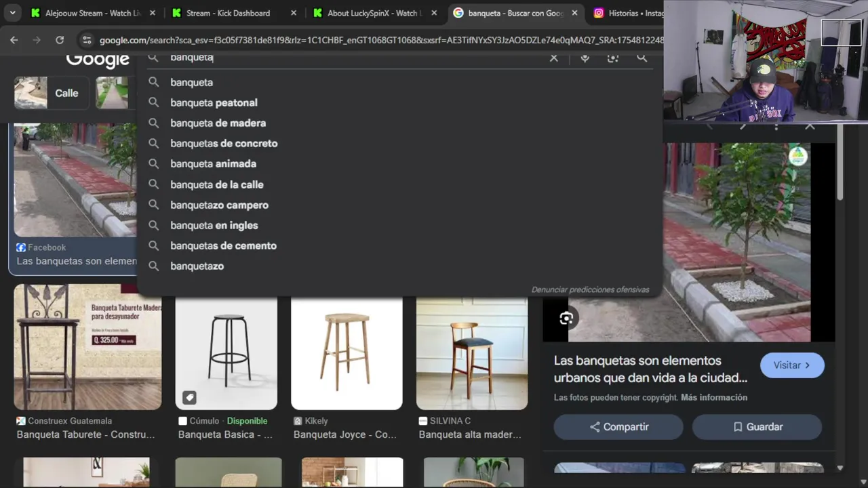Reload the page
868x488 pixels.
click(x=60, y=40)
